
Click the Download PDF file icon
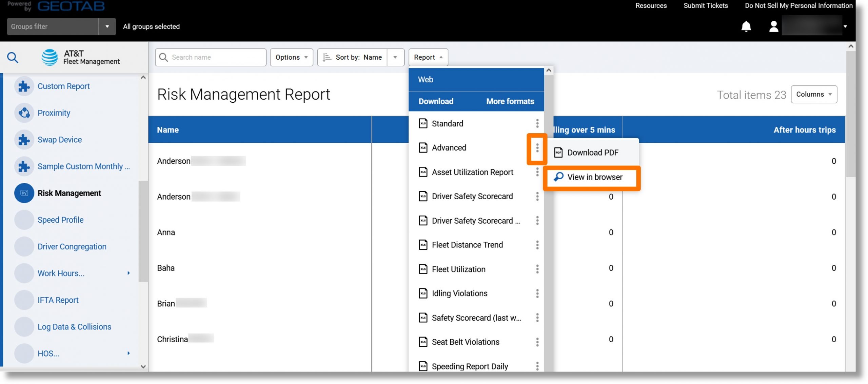[x=558, y=153]
